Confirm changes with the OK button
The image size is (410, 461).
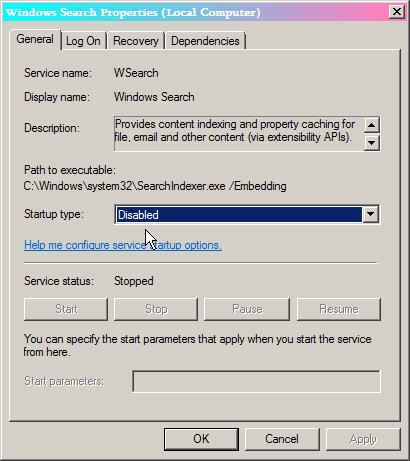coord(201,439)
